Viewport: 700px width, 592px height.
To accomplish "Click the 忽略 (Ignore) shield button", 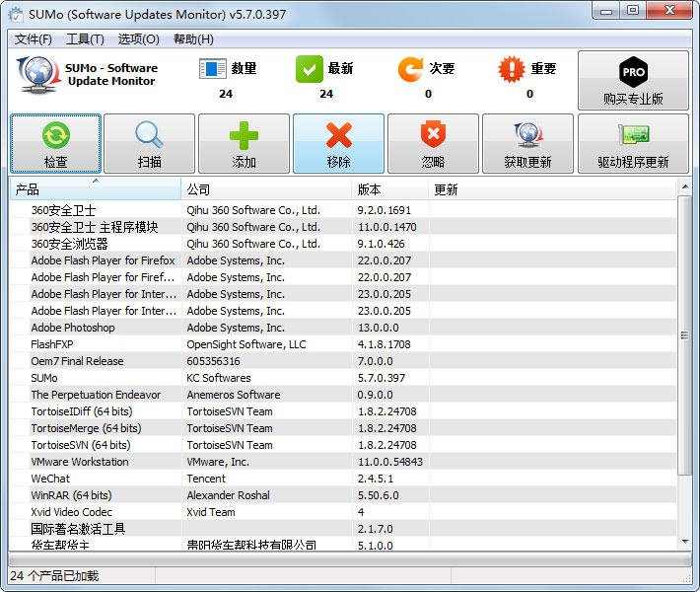I will click(x=433, y=143).
